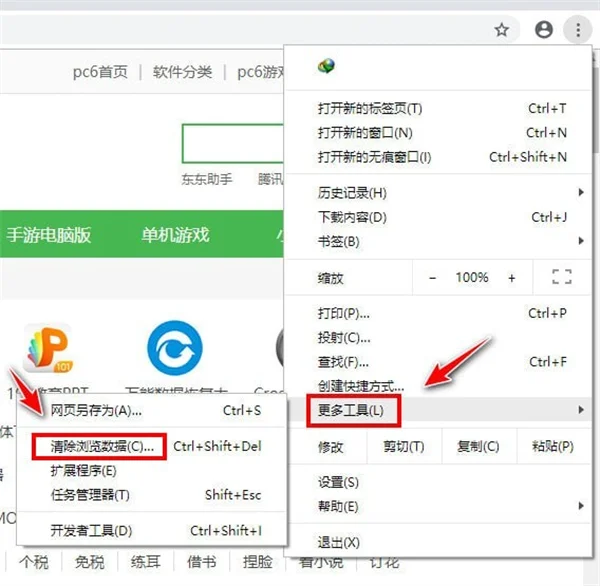Click the 100% zoom level value

(x=472, y=277)
